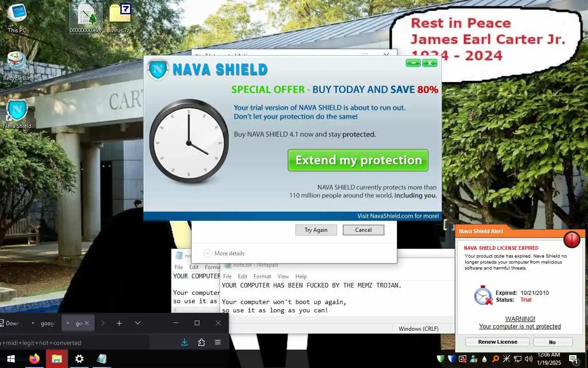
Task: Click 'so use it as long as you can!' text
Action: (275, 310)
